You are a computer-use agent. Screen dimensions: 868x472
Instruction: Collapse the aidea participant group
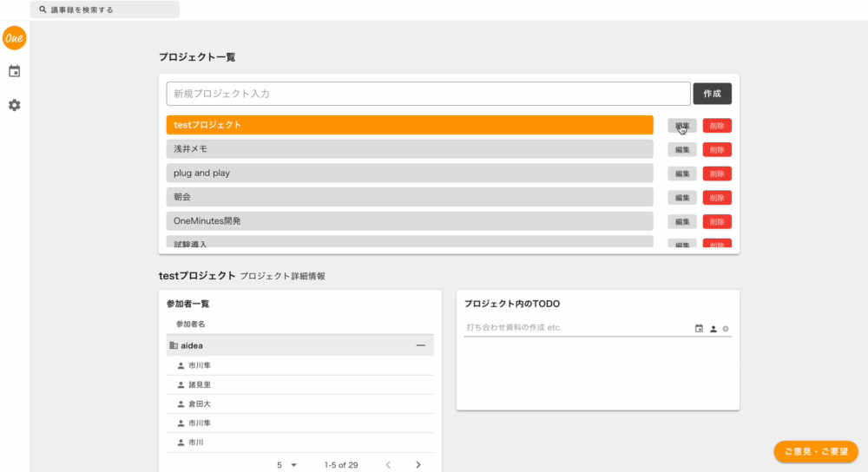point(421,345)
